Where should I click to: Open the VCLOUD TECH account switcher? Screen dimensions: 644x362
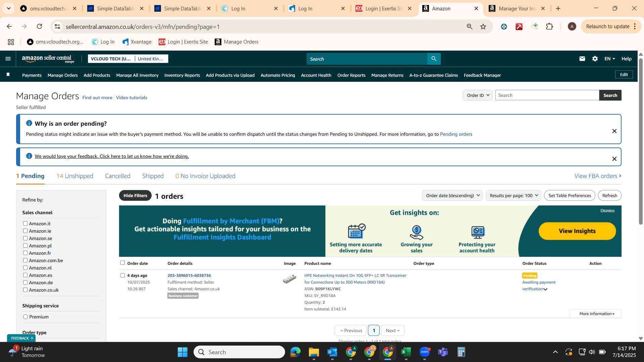tap(128, 59)
